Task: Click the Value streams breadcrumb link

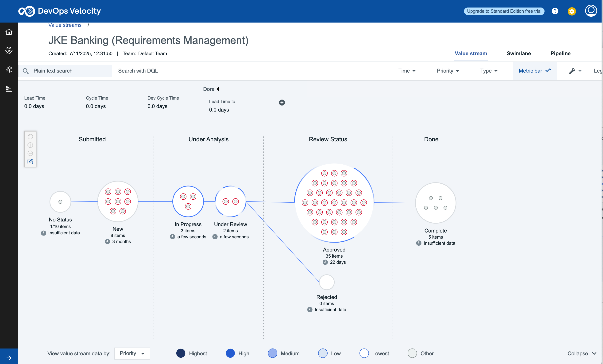Action: point(65,25)
